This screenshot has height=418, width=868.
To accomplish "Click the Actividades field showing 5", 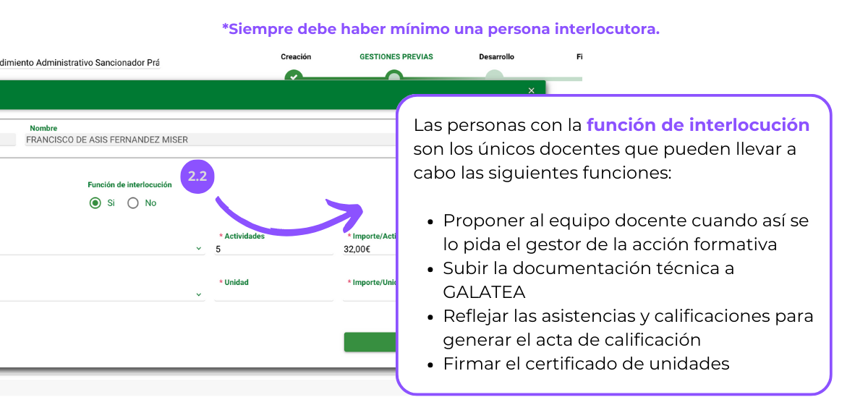I will [x=274, y=249].
